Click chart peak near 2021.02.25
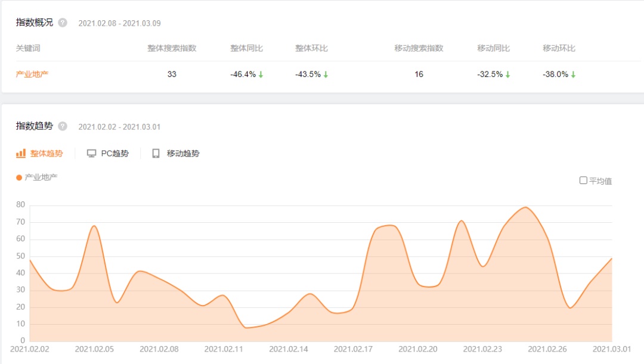The image size is (644, 364). coord(525,207)
